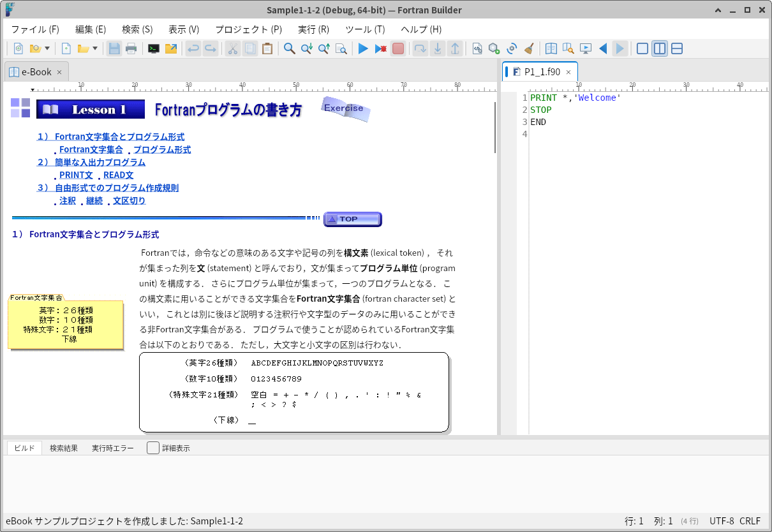Click the Step Over debug icon
The width and height of the screenshot is (772, 532).
(420, 48)
